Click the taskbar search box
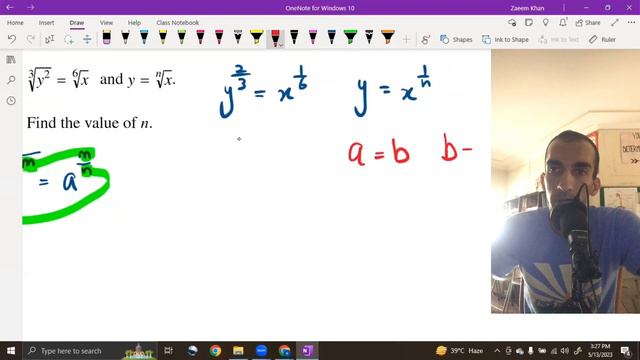This screenshot has width=640, height=360. coord(90,351)
